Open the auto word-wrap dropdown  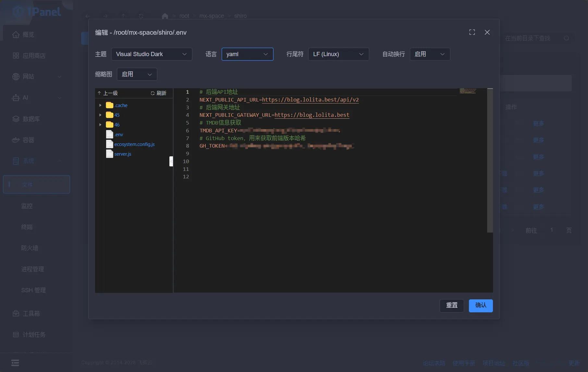click(430, 54)
